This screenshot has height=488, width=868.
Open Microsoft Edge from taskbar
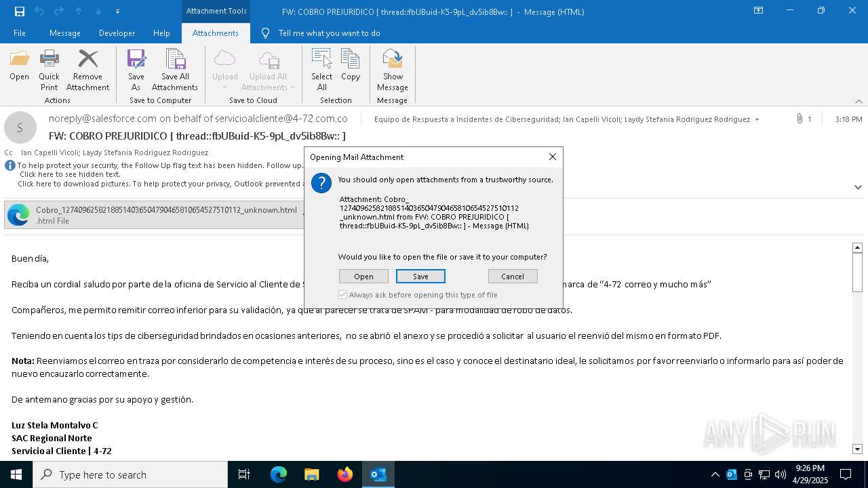(279, 474)
